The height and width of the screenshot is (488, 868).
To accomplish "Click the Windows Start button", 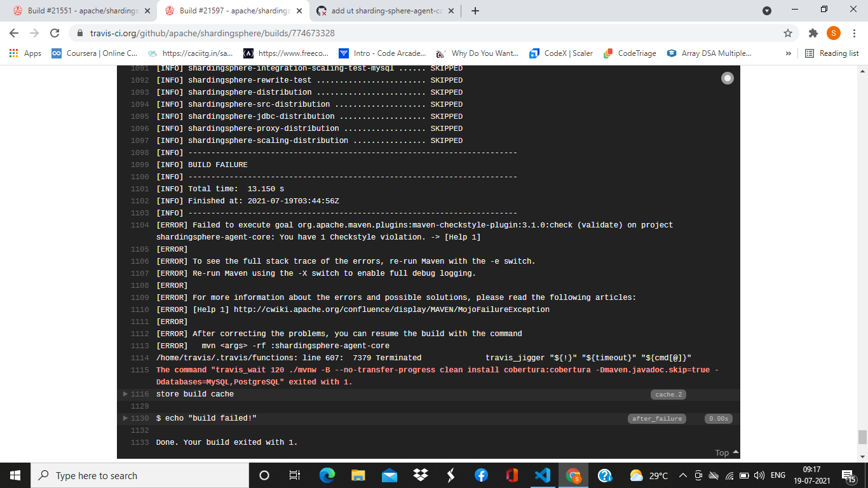I will coord(15,475).
